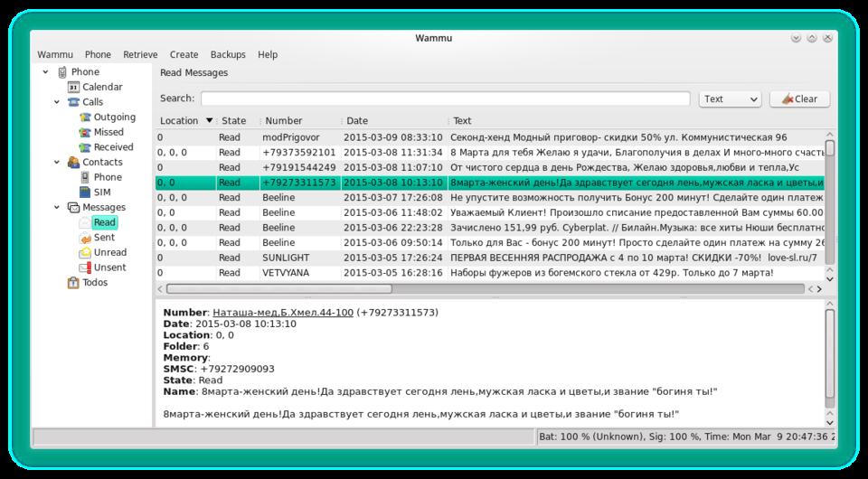Viewport: 868px width, 479px height.
Task: Collapse the Calls tree branch
Action: point(56,102)
